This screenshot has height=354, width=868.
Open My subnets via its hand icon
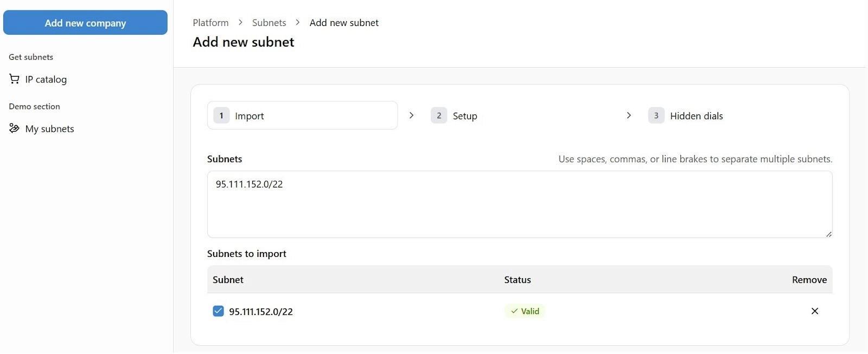[x=14, y=128]
